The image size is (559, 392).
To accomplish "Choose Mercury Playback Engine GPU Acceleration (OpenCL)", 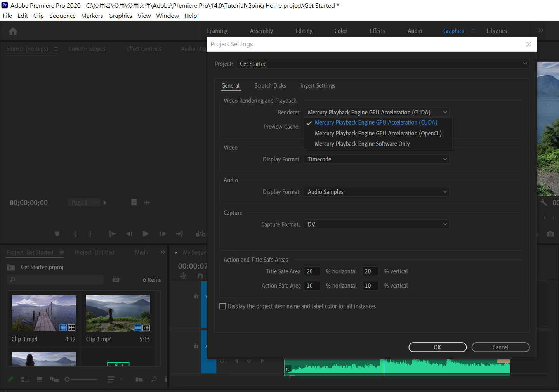I will click(x=378, y=133).
